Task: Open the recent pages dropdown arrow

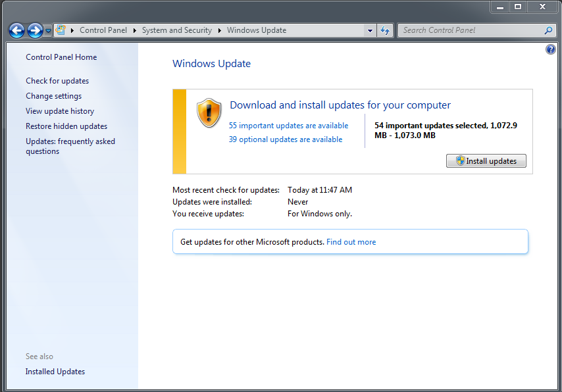Action: coord(48,31)
